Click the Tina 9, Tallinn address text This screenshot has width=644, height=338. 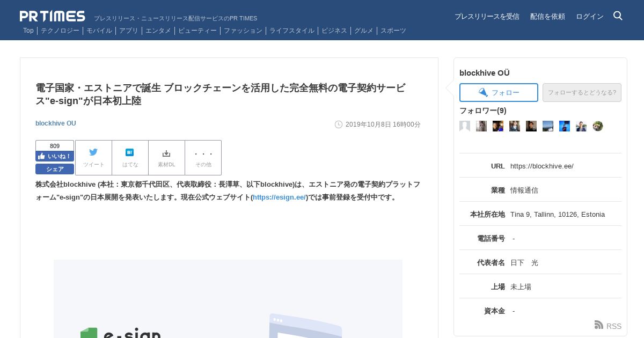pos(558,215)
